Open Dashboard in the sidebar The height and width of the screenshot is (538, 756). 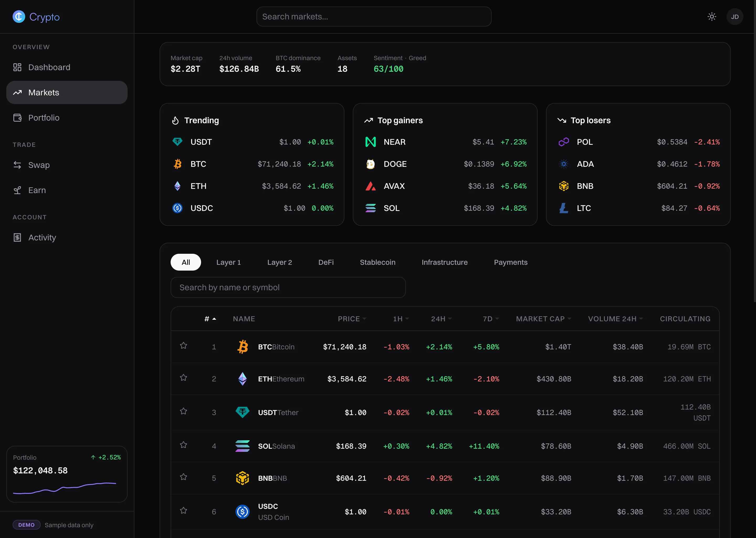coord(67,67)
